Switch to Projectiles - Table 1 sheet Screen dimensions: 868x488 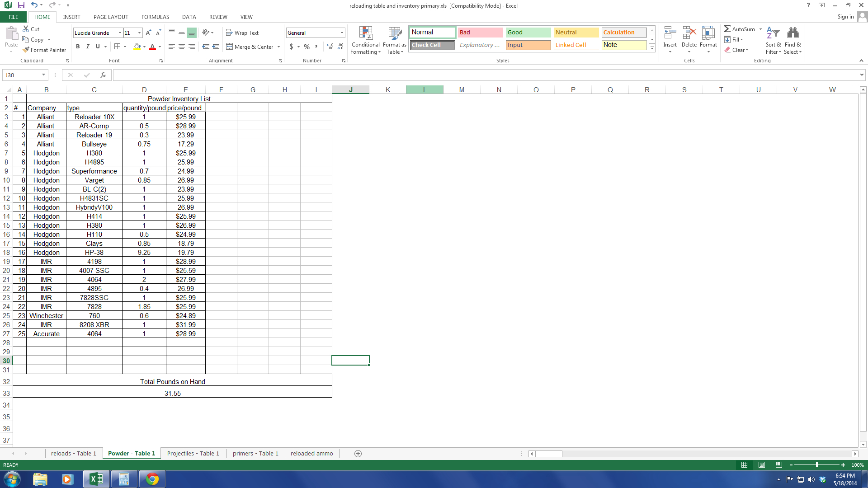193,454
